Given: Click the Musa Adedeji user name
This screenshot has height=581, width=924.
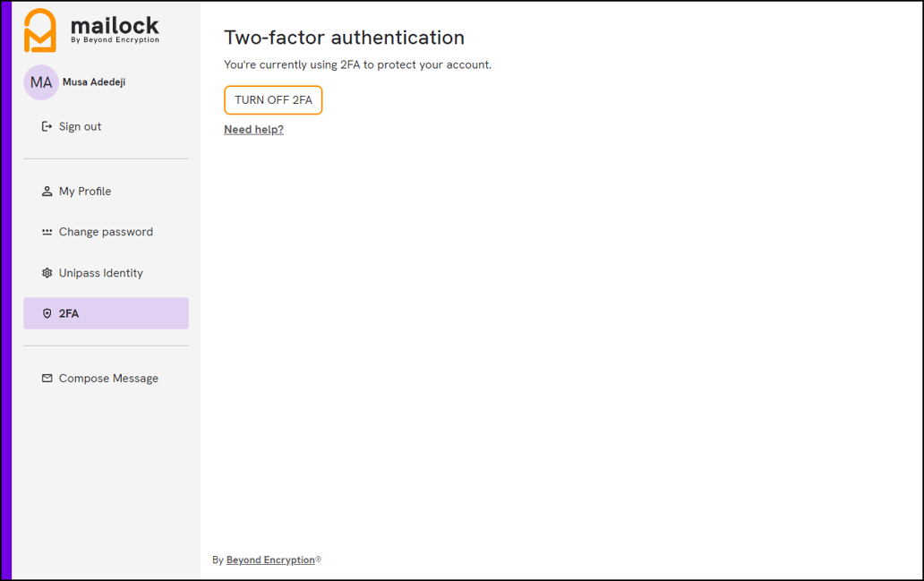Looking at the screenshot, I should pyautogui.click(x=92, y=81).
